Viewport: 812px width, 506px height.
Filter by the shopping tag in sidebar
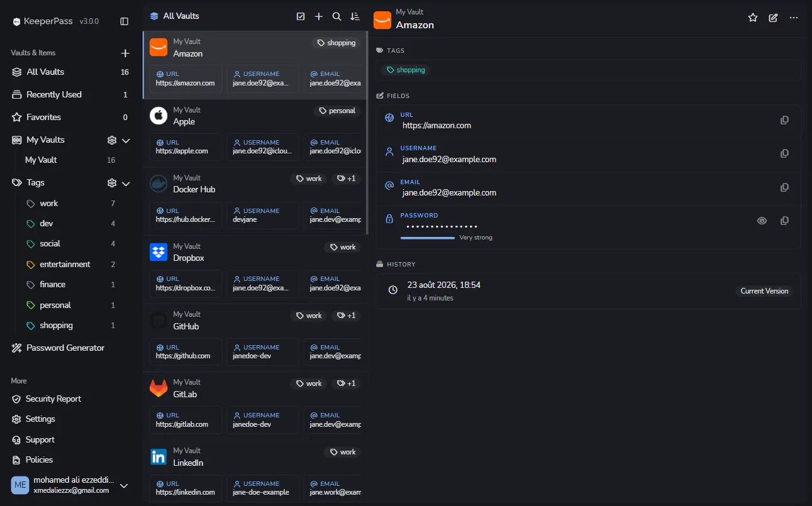point(71,326)
